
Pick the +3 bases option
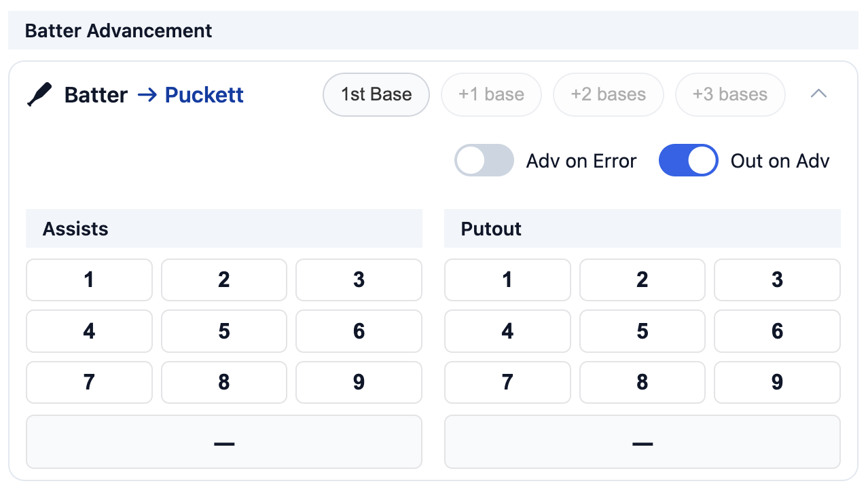(730, 94)
